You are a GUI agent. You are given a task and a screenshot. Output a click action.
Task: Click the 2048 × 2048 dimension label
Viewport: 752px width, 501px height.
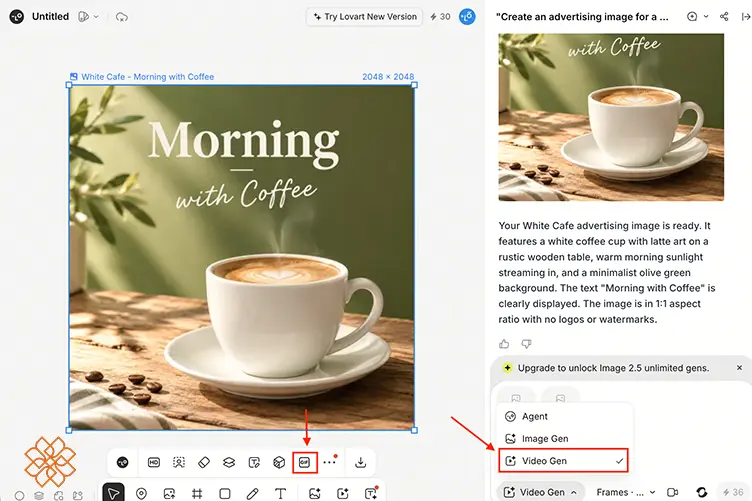click(x=388, y=77)
